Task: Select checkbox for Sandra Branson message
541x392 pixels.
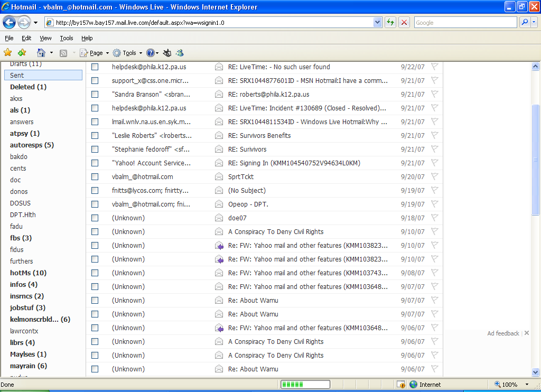Action: point(95,94)
